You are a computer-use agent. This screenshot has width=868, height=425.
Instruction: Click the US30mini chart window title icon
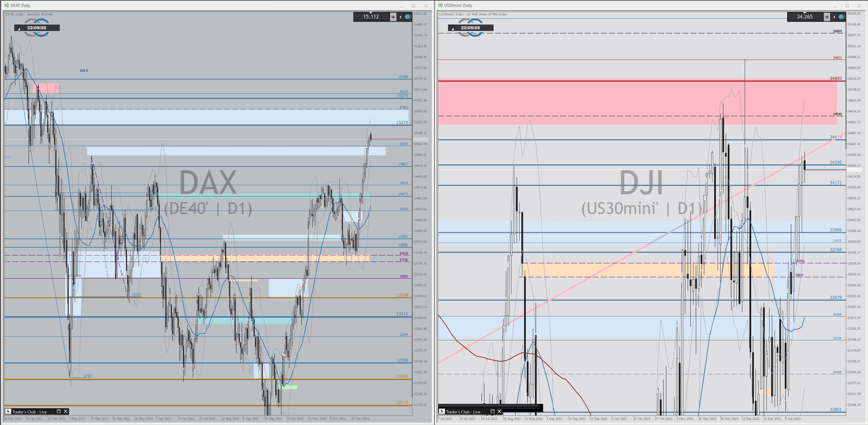click(440, 5)
